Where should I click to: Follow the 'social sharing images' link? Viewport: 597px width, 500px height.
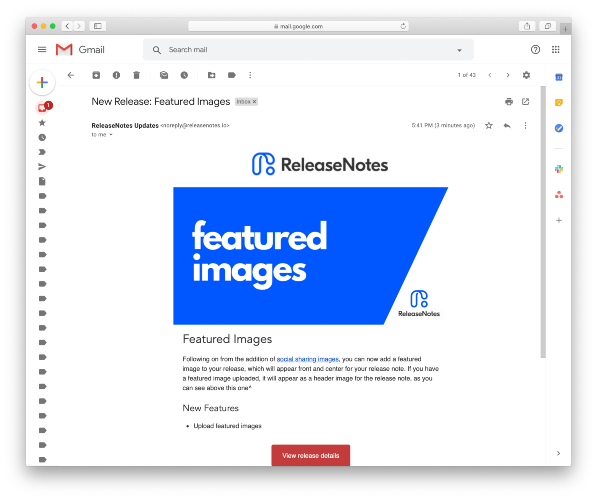308,359
